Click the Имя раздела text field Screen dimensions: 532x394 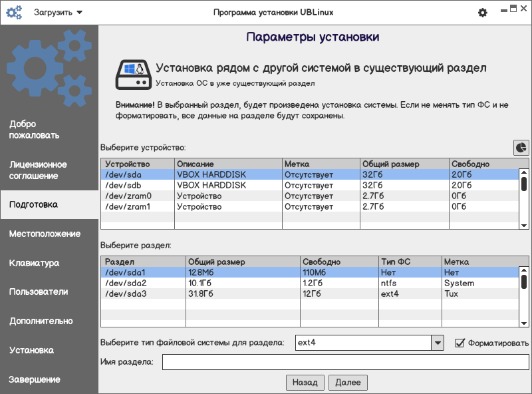(346, 362)
